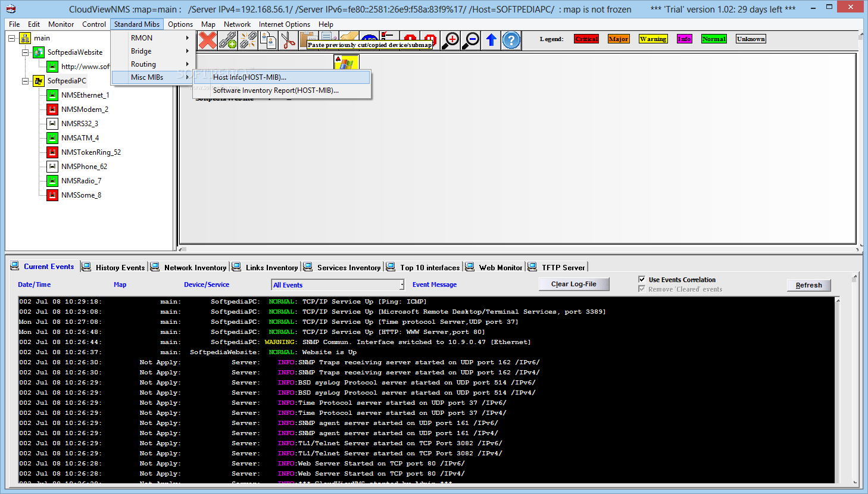Click the broken chain remove link icon
The width and height of the screenshot is (868, 494).
coord(248,40)
